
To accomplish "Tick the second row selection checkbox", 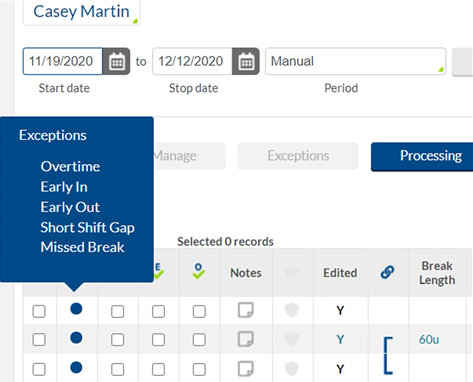I will click(39, 340).
